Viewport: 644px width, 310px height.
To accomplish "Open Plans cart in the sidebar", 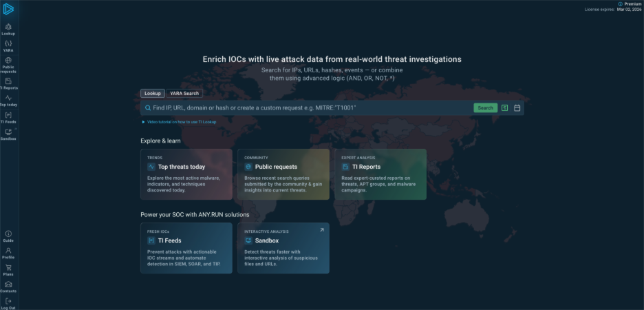I will pos(8,267).
